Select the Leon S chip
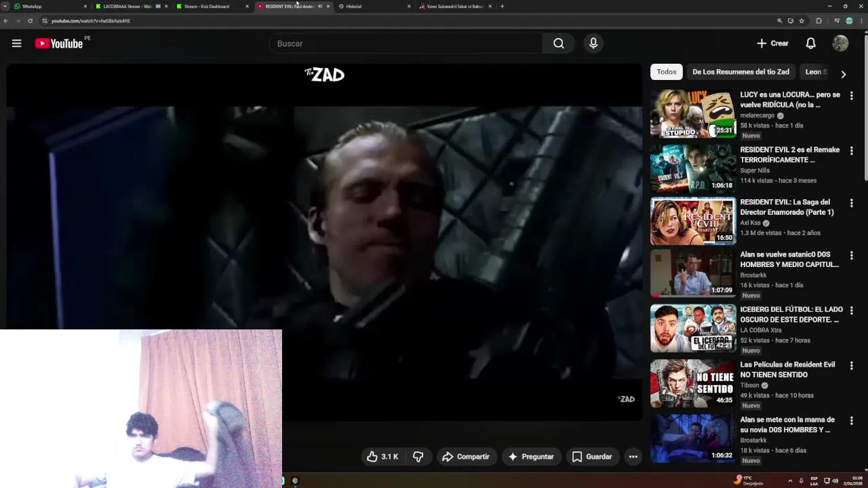The image size is (868, 488). [816, 72]
